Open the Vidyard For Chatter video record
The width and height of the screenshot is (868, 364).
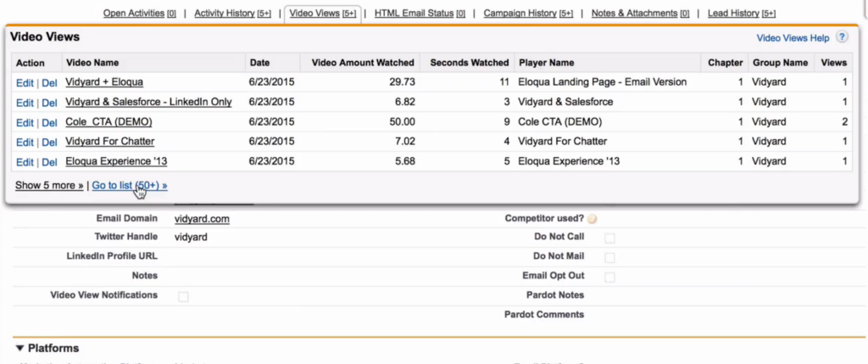[109, 142]
